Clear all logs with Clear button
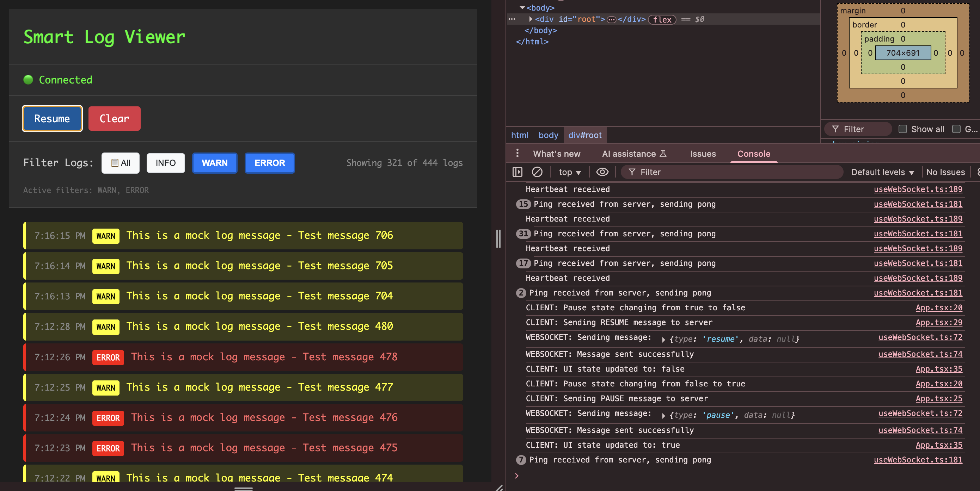 pos(114,119)
